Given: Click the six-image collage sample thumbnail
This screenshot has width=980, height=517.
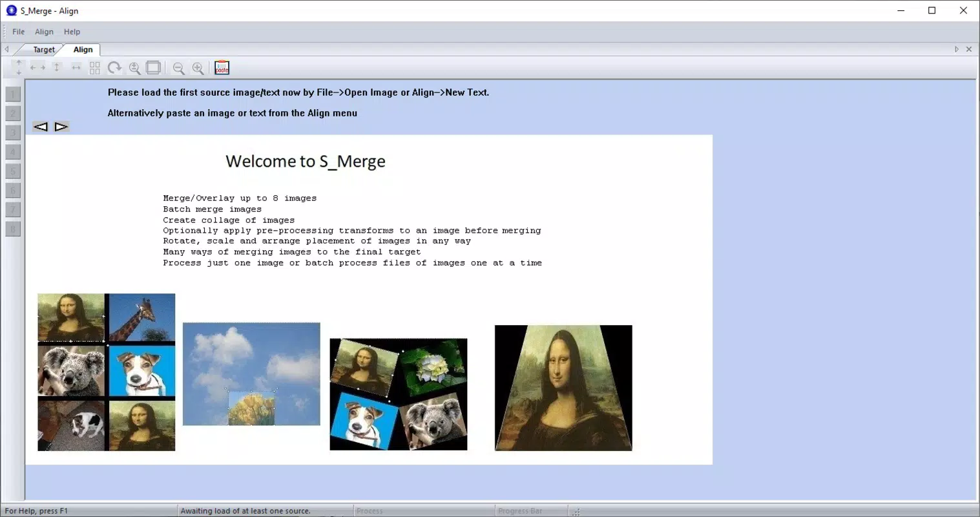Looking at the screenshot, I should (x=107, y=372).
